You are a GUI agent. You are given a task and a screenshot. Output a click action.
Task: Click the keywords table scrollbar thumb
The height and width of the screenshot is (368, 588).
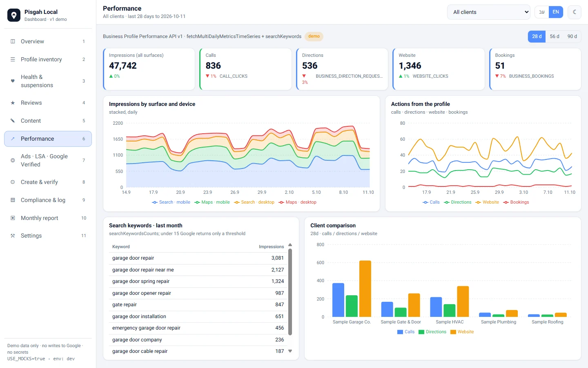[290, 292]
